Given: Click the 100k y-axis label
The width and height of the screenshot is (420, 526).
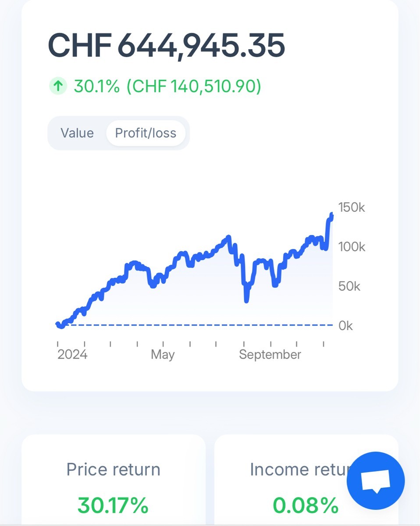Looking at the screenshot, I should point(352,247).
